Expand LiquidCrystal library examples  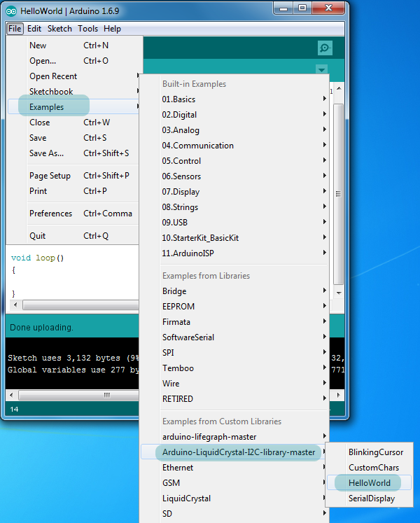pyautogui.click(x=234, y=498)
